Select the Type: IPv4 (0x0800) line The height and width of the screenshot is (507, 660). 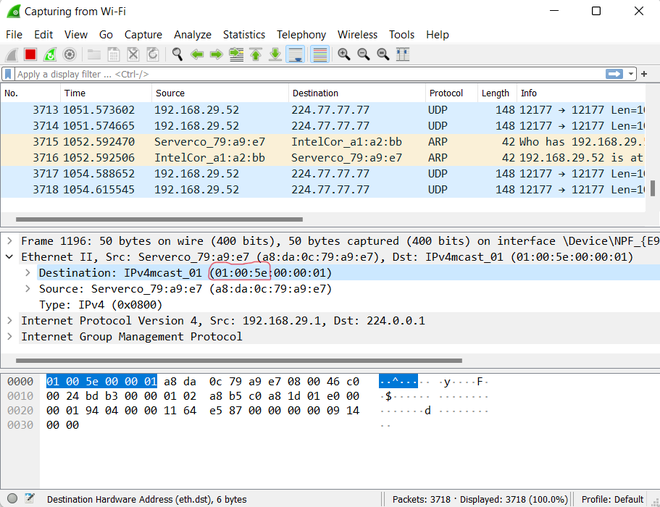101,305
